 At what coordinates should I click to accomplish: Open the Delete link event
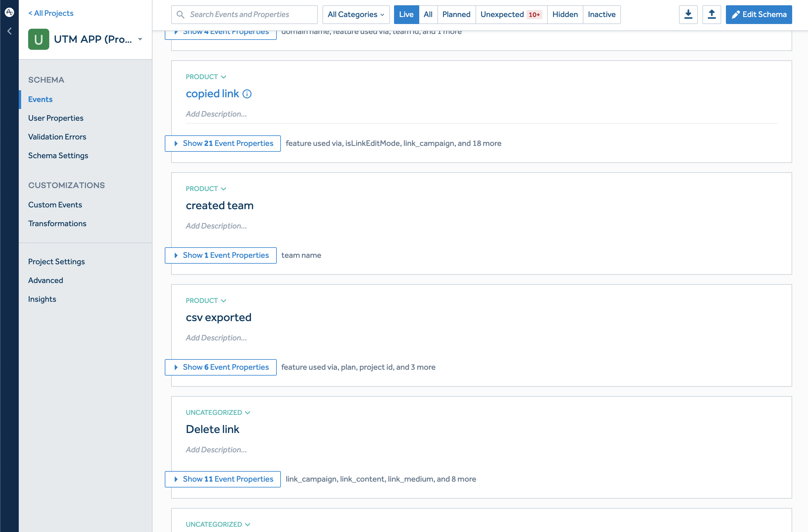click(213, 429)
